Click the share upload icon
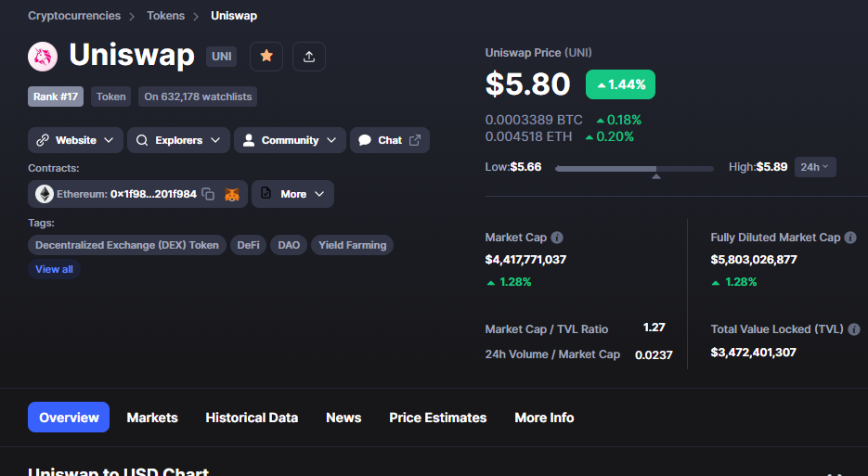Image resolution: width=868 pixels, height=476 pixels. pos(309,56)
